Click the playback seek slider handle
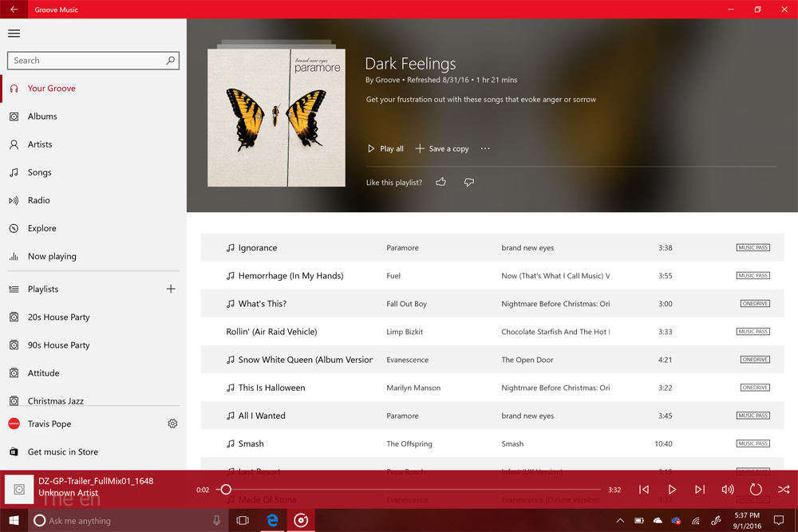This screenshot has width=798, height=532. [226, 489]
